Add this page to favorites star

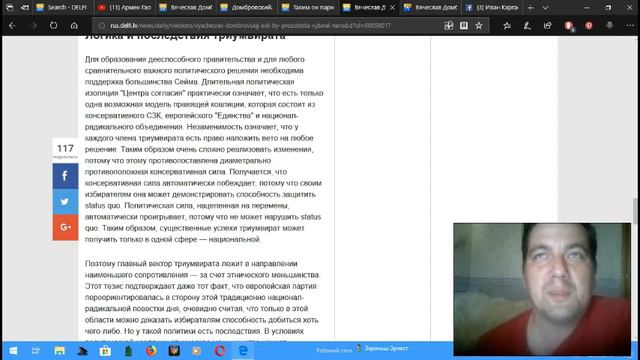(479, 26)
